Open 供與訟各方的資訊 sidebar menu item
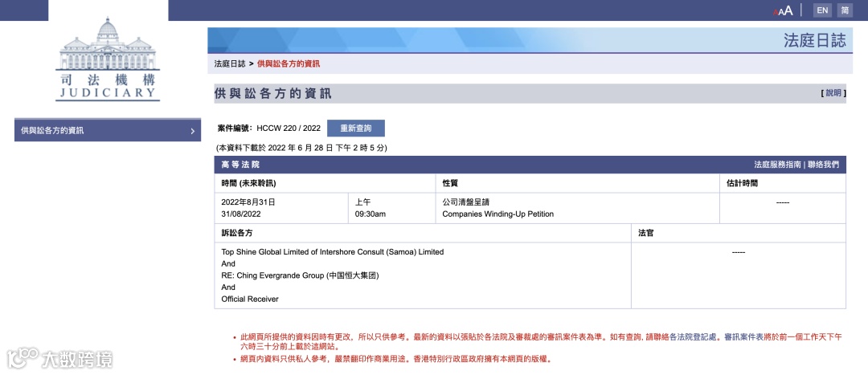 [108, 131]
